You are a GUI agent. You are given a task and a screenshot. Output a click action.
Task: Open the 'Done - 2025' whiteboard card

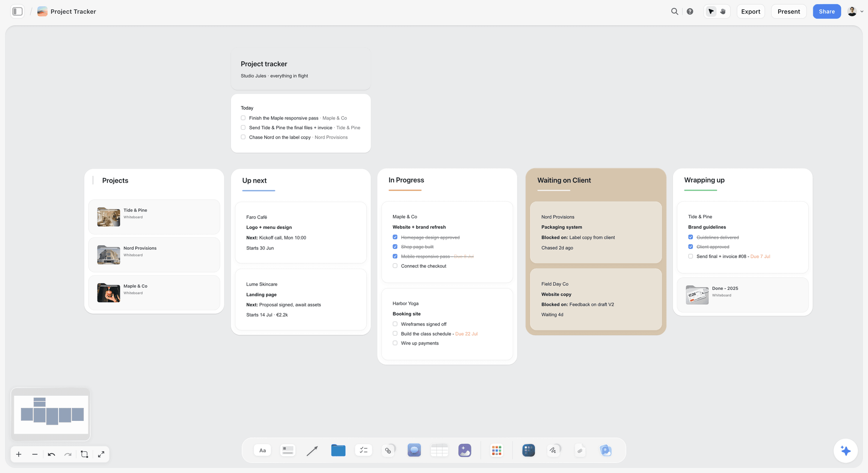point(743,295)
